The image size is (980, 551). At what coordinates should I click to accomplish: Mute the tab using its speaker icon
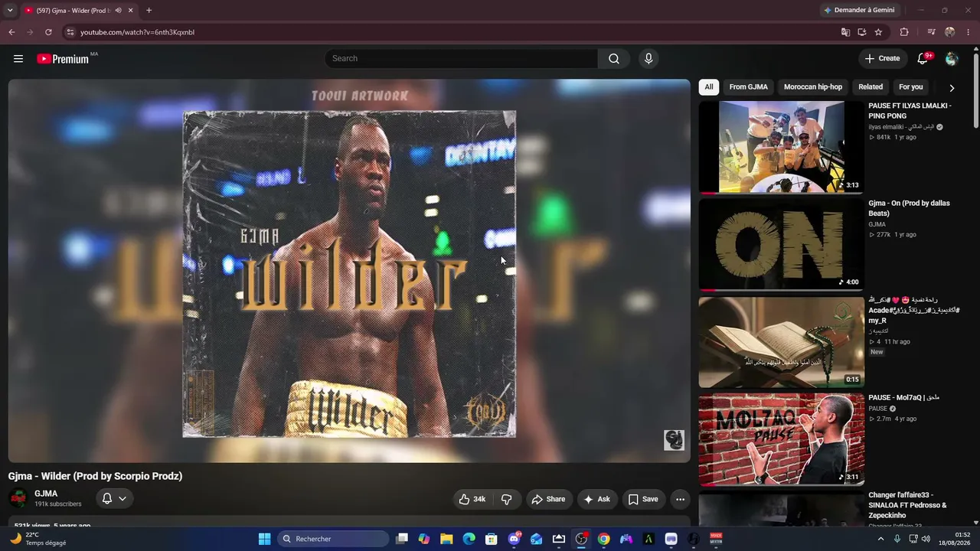[x=118, y=11]
